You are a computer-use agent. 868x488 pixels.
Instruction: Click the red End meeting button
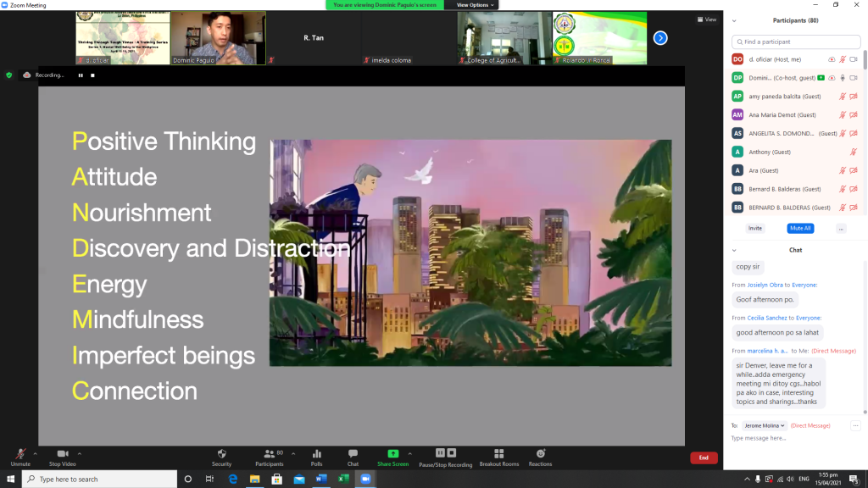[704, 457]
